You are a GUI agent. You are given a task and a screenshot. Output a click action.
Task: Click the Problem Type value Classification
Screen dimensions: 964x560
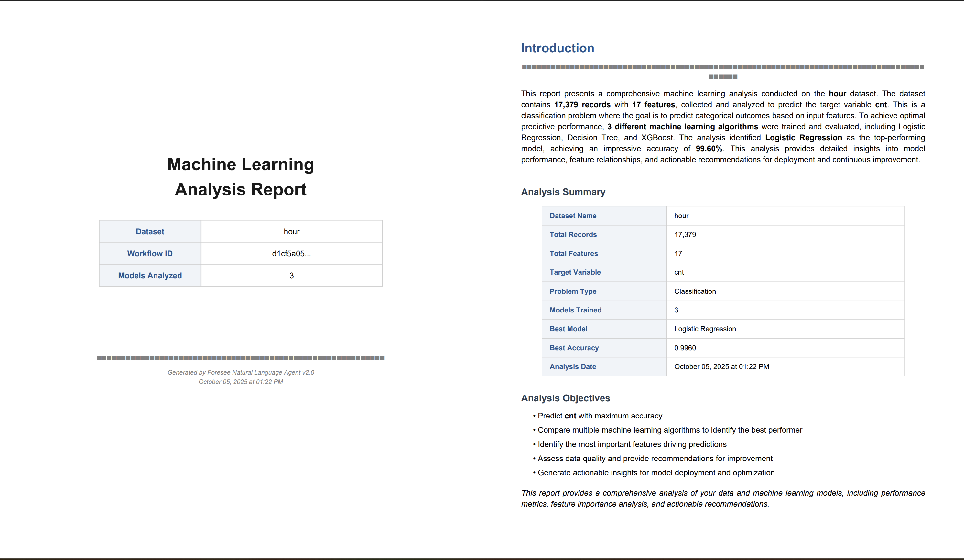tap(695, 291)
